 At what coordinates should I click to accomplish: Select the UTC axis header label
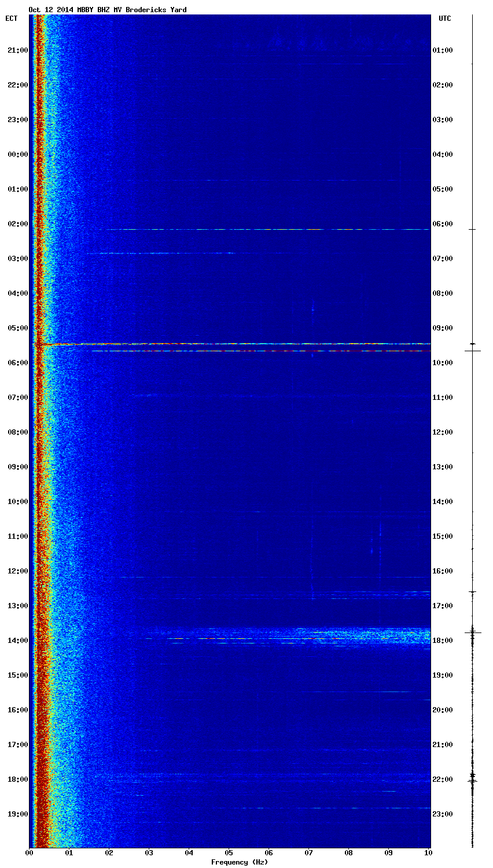click(x=444, y=19)
